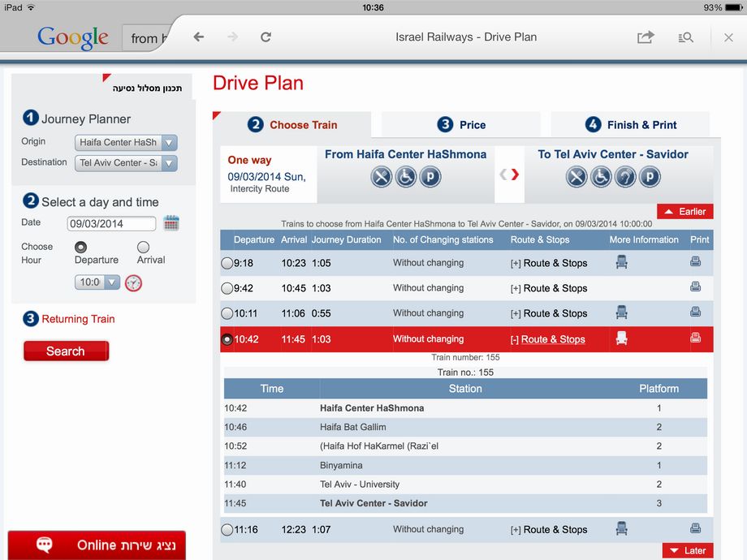Select the Departure hour radio button
The width and height of the screenshot is (747, 560).
click(x=81, y=248)
